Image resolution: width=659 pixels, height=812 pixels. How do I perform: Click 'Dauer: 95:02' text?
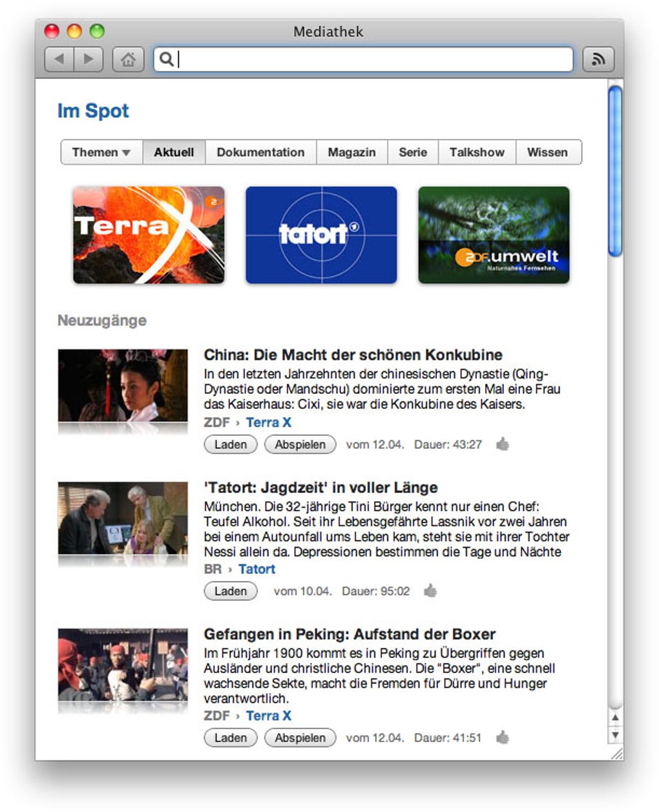pos(375,591)
